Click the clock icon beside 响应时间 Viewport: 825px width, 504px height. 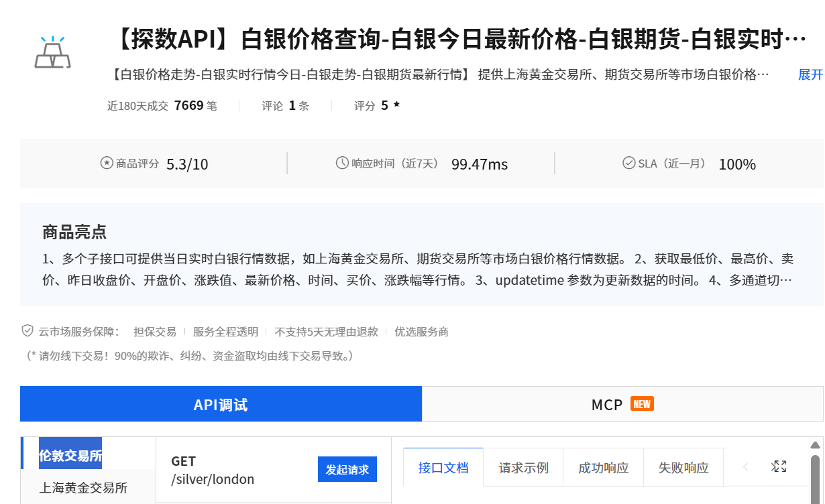342,163
